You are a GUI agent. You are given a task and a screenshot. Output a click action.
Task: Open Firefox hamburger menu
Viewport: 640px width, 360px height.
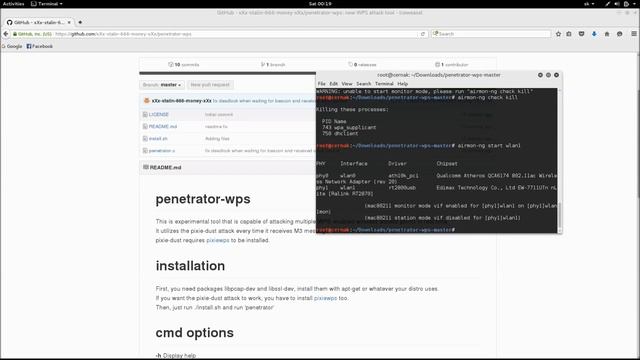633,34
